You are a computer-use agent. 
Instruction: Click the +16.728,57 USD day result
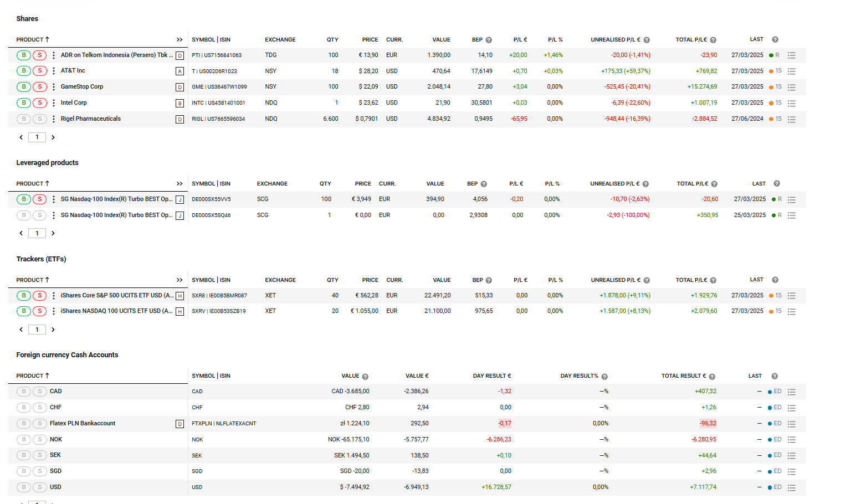496,487
